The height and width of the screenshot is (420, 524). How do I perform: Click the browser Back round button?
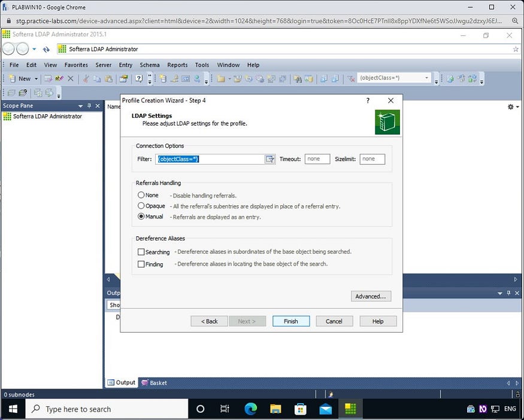coord(9,49)
